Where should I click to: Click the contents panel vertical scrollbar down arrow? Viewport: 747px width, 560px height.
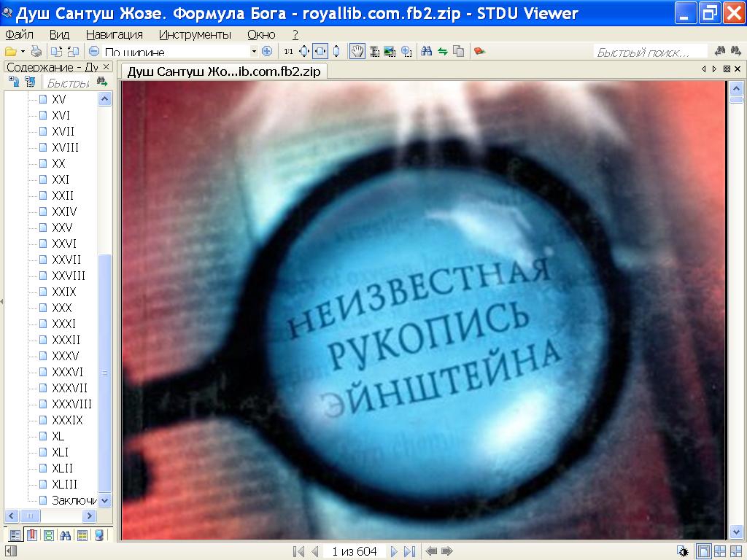pos(105,500)
